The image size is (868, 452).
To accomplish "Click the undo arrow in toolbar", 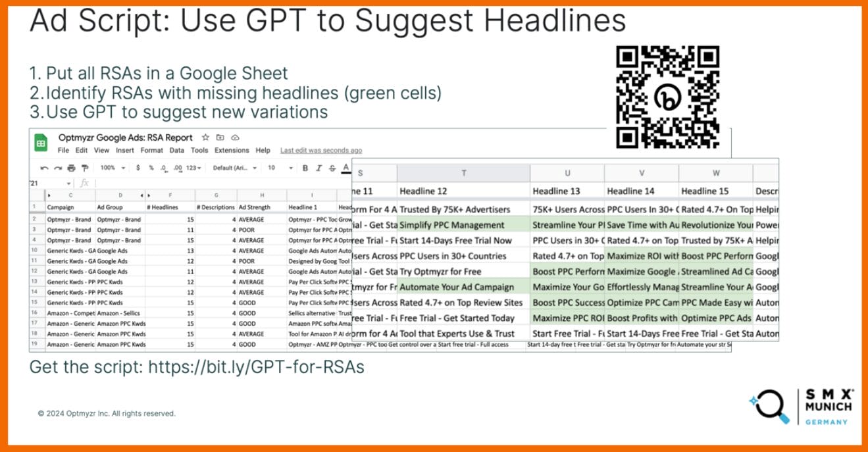I will click(x=44, y=168).
